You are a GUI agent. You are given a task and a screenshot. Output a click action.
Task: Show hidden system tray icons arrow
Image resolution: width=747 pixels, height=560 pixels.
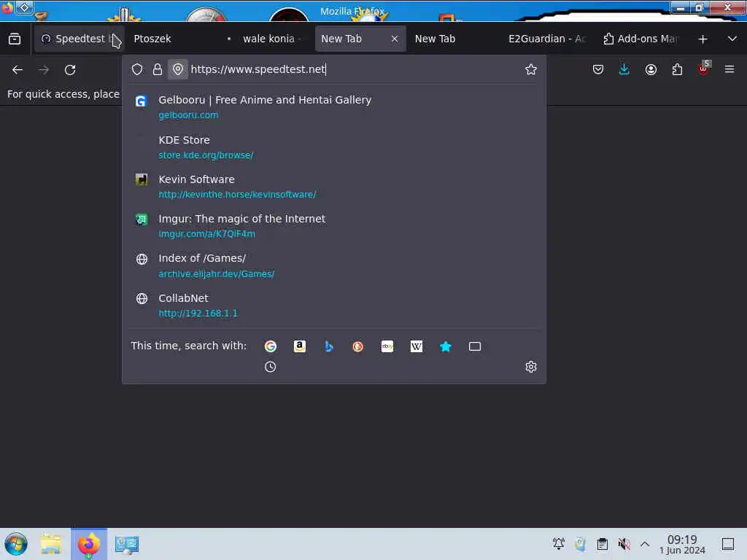645,544
